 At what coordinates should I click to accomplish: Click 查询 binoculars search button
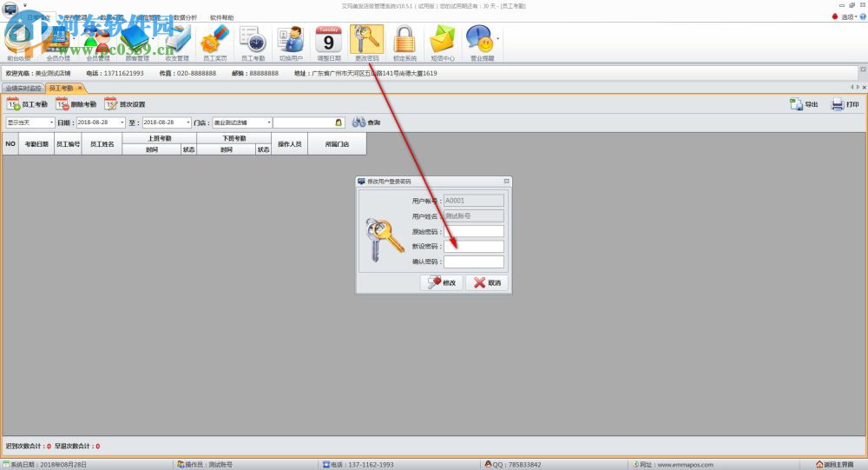coord(366,122)
